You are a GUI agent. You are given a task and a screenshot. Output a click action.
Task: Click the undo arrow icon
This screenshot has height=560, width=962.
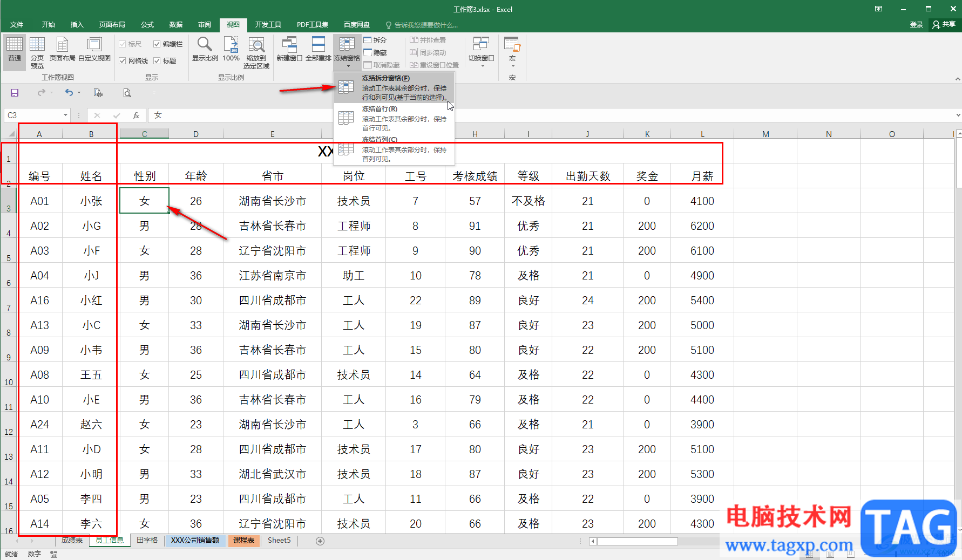pos(69,93)
